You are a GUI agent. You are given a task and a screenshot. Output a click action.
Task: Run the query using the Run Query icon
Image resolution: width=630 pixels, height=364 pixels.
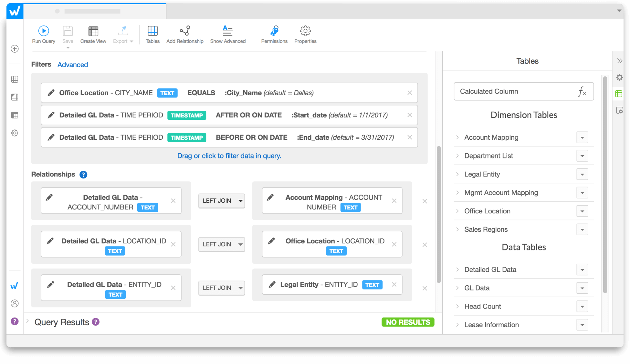coord(43,31)
